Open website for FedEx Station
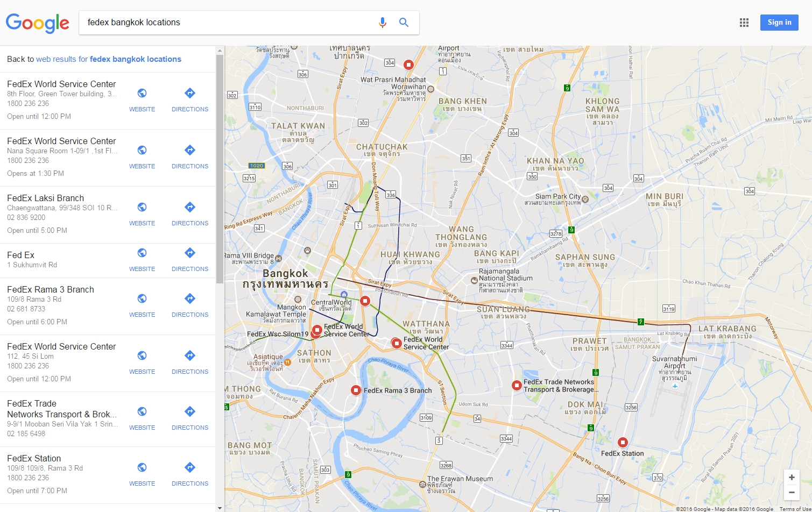812x512 pixels. pyautogui.click(x=142, y=474)
